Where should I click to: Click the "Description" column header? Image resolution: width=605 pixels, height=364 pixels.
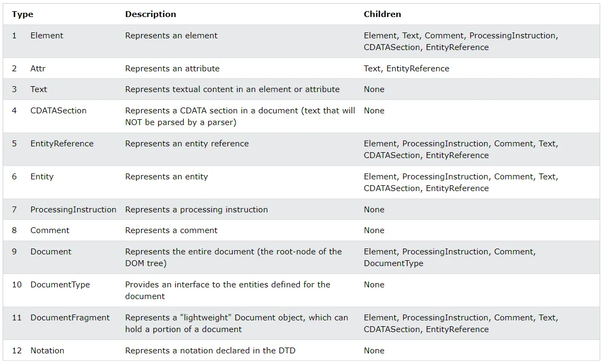pyautogui.click(x=150, y=14)
